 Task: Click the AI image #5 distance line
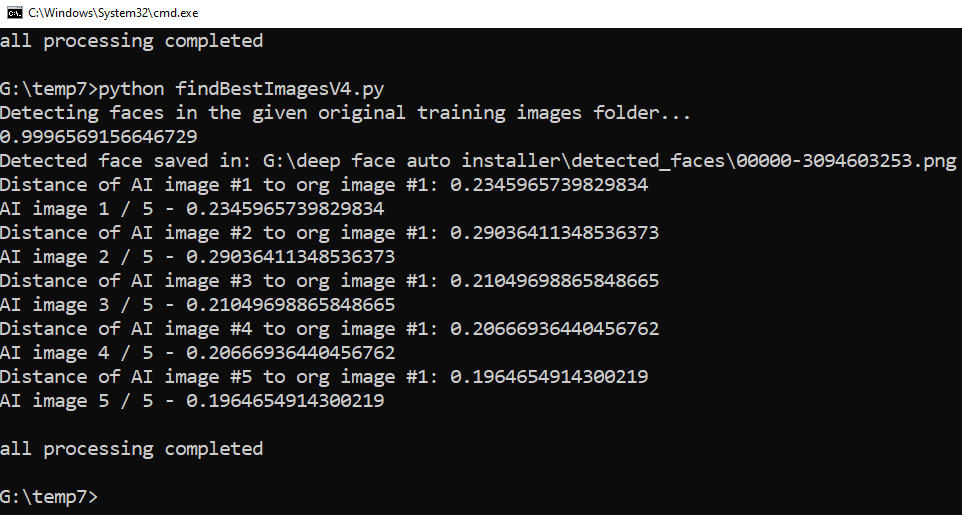tap(324, 377)
